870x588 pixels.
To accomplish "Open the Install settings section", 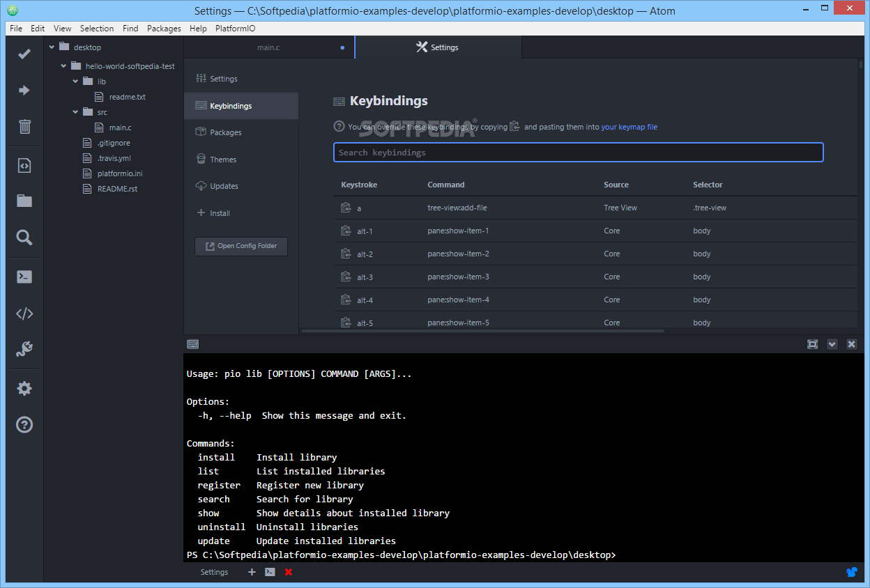I will coord(241,213).
